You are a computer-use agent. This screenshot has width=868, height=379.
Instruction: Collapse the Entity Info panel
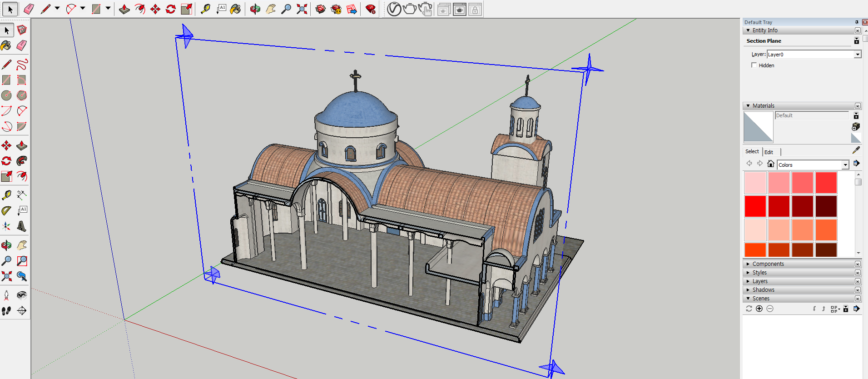[748, 30]
